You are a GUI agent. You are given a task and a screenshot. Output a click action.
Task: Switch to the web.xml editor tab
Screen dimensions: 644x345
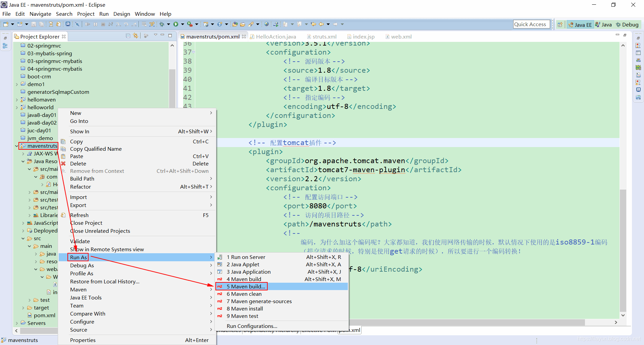[x=398, y=37]
